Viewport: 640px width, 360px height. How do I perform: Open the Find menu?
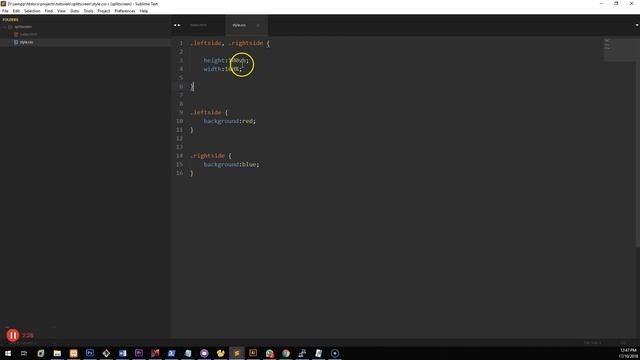pyautogui.click(x=49, y=11)
